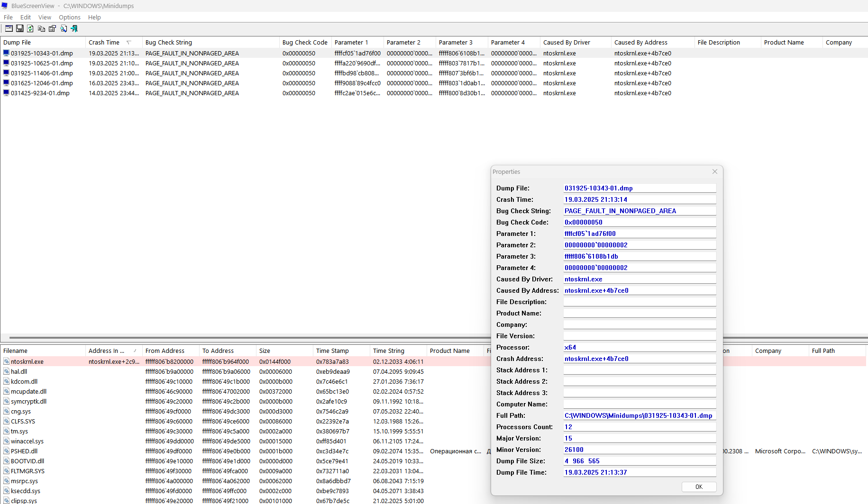
Task: Click the Full Path field in Properties
Action: tap(640, 416)
